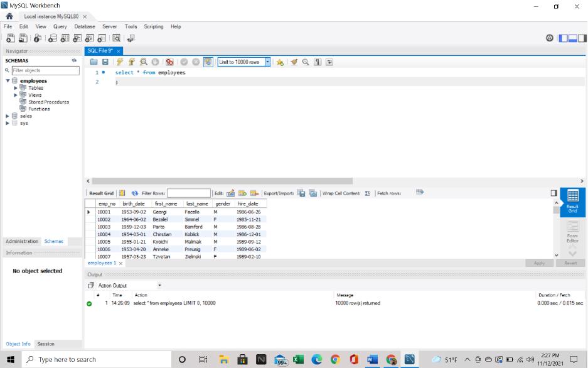Viewport: 588px width, 368px height.
Task: Click the SQL editor horizontal scrollbar
Action: coord(222,181)
